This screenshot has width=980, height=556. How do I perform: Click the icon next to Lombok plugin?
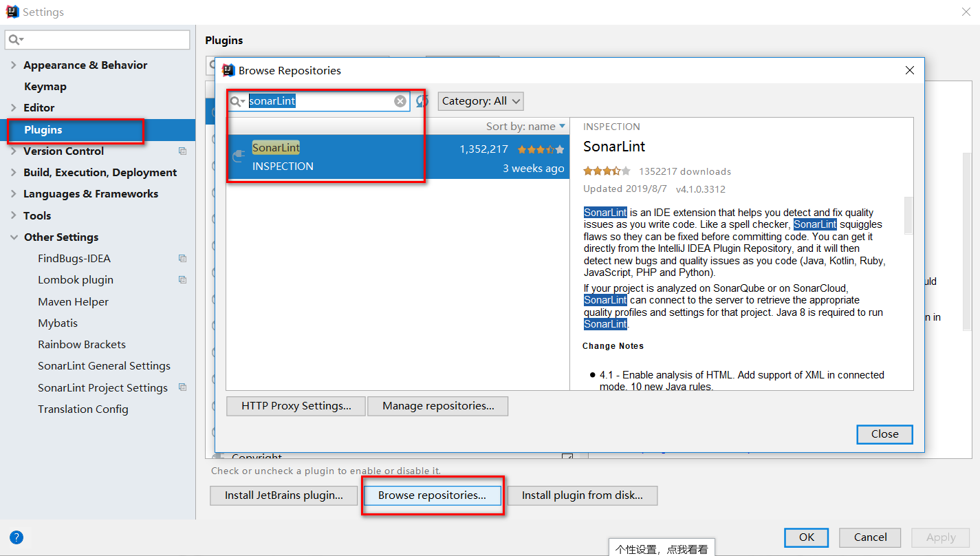click(x=182, y=280)
